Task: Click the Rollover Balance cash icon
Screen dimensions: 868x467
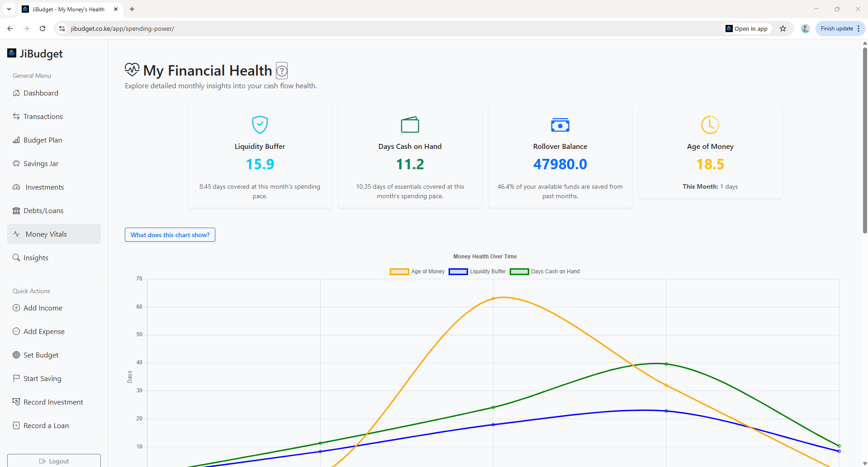Action: point(560,124)
